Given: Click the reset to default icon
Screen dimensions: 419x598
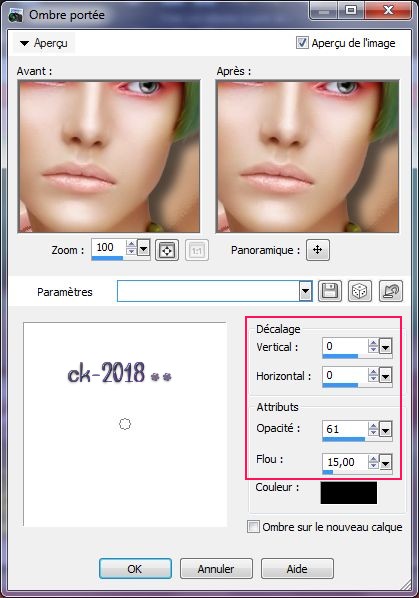Looking at the screenshot, I should 391,292.
